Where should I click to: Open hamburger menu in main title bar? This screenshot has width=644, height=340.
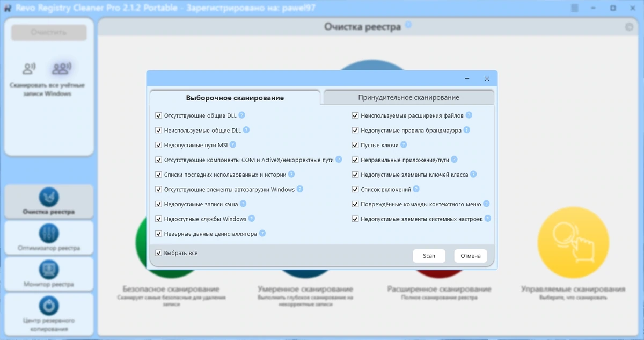pyautogui.click(x=575, y=8)
